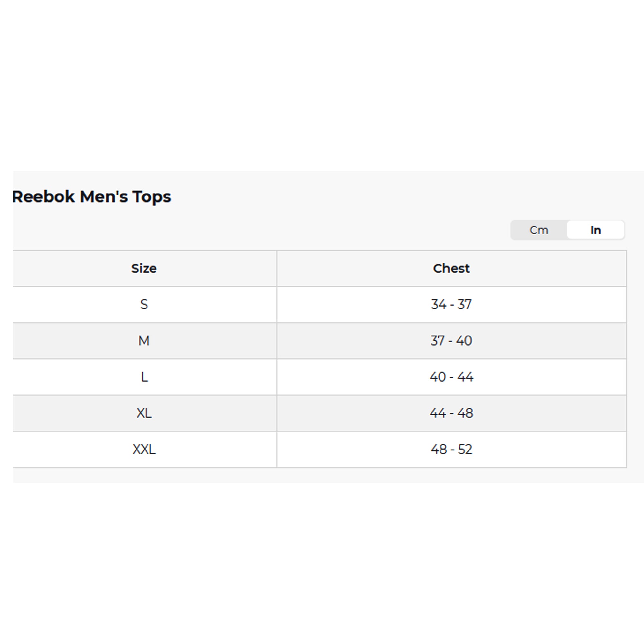The height and width of the screenshot is (644, 644).
Task: Click the word Men's in the heading
Action: (104, 196)
